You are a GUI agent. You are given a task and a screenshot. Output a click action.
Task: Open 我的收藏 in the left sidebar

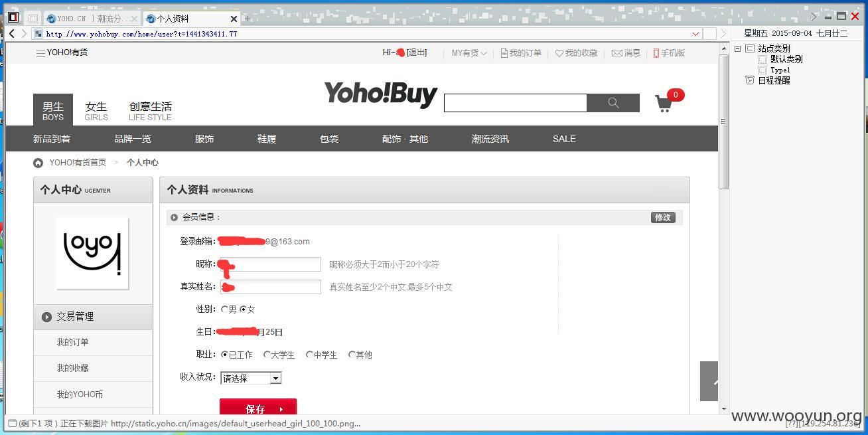click(72, 368)
